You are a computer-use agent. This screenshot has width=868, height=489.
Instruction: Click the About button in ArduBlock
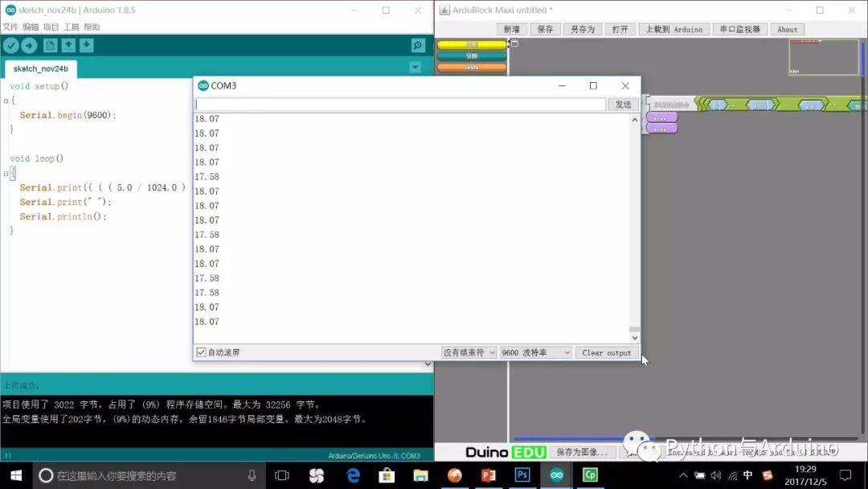pos(787,29)
